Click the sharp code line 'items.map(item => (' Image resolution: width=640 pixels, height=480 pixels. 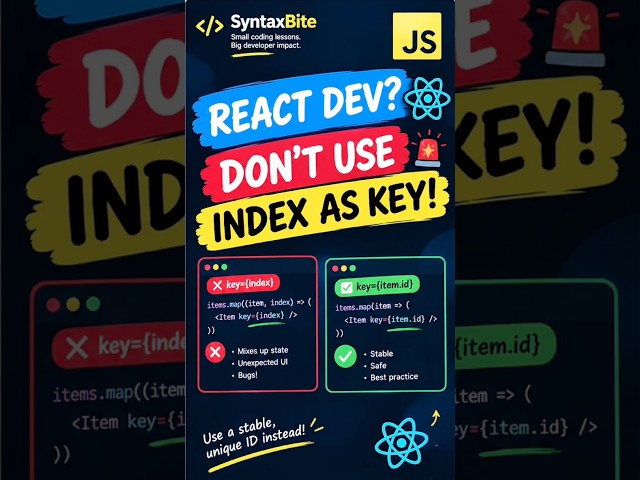373,306
